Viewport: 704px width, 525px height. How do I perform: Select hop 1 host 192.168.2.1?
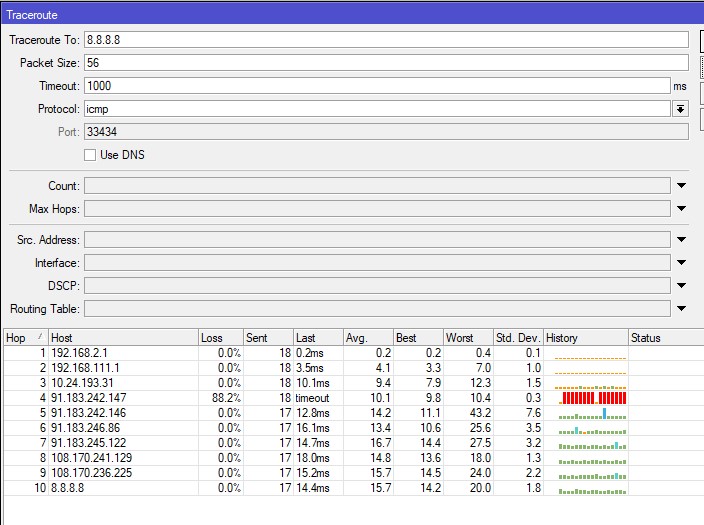79,353
